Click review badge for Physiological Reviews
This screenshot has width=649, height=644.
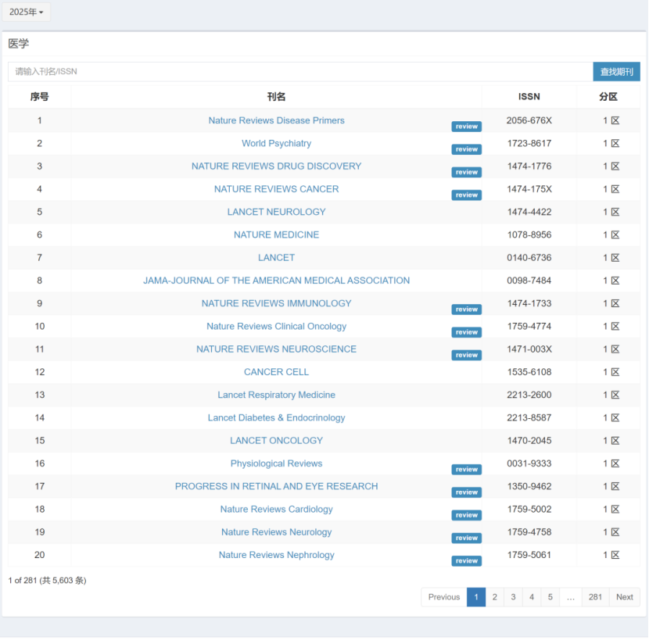point(466,470)
